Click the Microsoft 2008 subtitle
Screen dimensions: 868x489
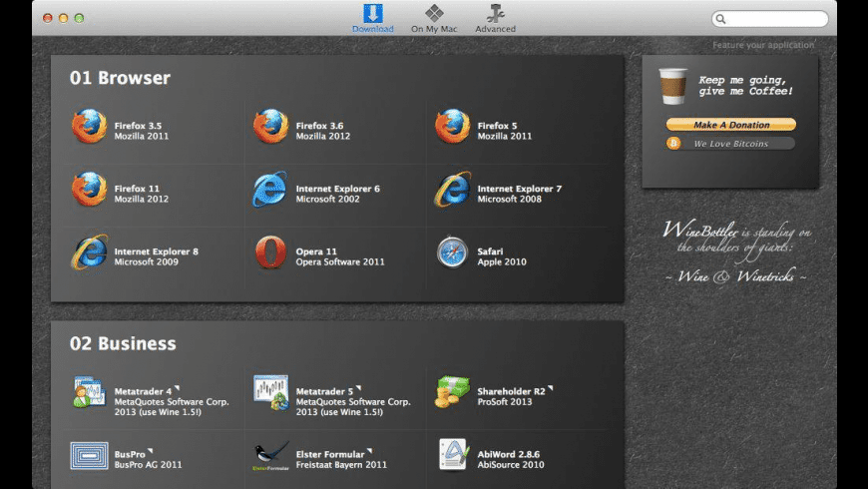(509, 199)
